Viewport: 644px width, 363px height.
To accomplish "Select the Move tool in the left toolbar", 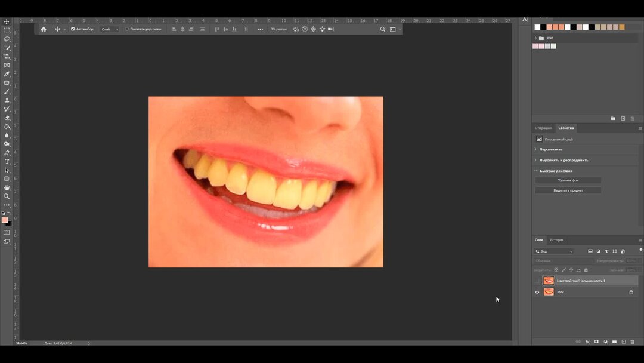I will click(x=7, y=21).
